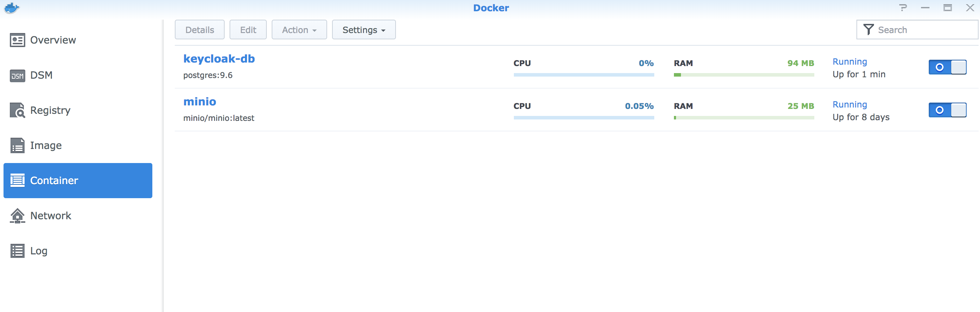Screen dimensions: 980x312
Task: Select the minio/minio:latest image text
Action: click(x=218, y=118)
